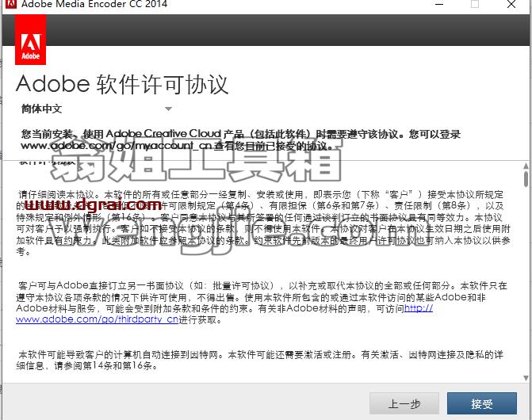Image resolution: width=532 pixels, height=420 pixels.
Task: Click the scroll-up arrow of the agreement text
Action: pyautogui.click(x=526, y=166)
